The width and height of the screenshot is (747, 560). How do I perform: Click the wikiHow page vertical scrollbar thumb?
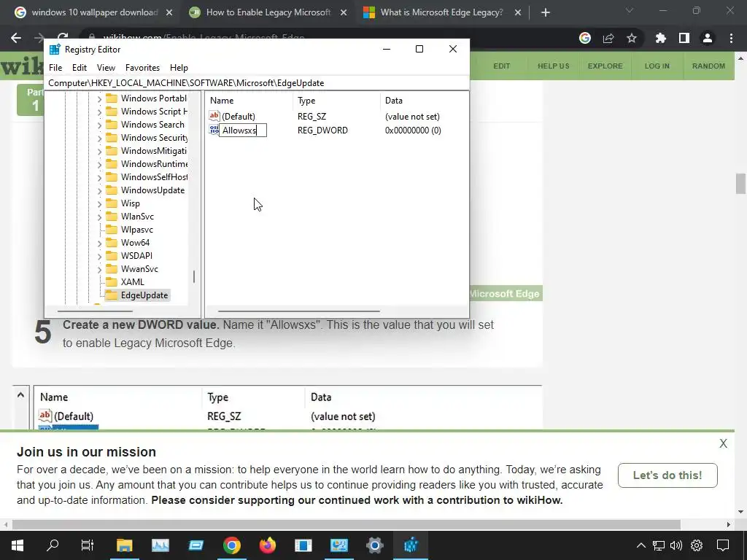740,184
